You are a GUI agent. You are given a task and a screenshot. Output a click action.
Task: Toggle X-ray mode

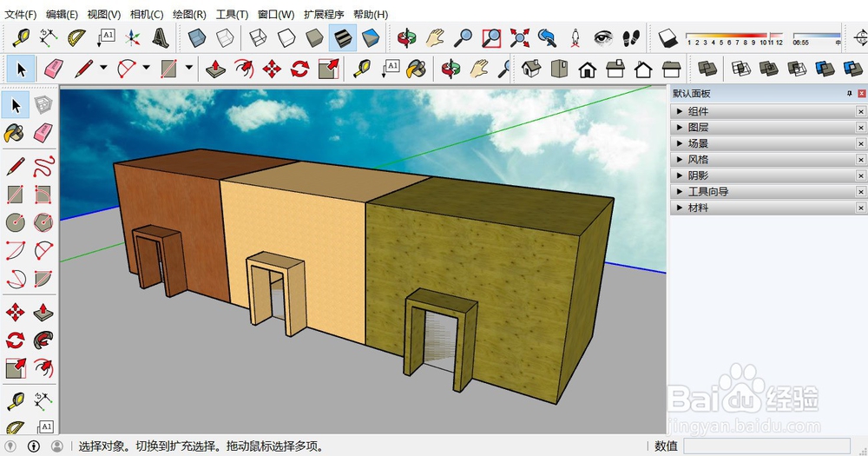[x=196, y=37]
